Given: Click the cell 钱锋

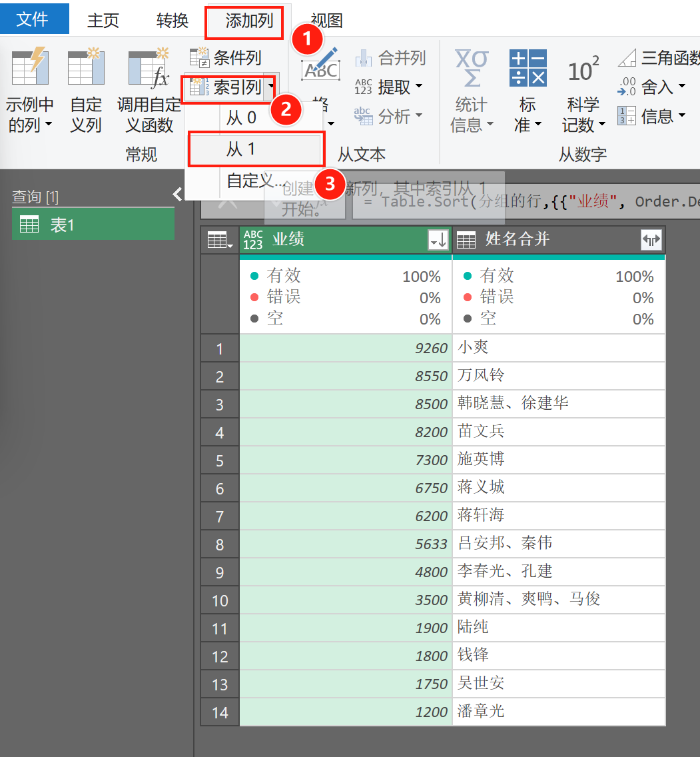Looking at the screenshot, I should pos(559,656).
